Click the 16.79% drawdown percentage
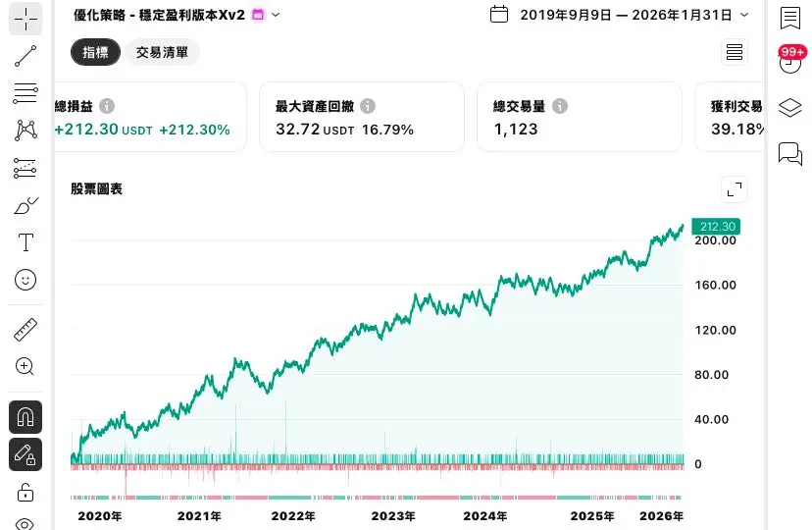 [387, 130]
